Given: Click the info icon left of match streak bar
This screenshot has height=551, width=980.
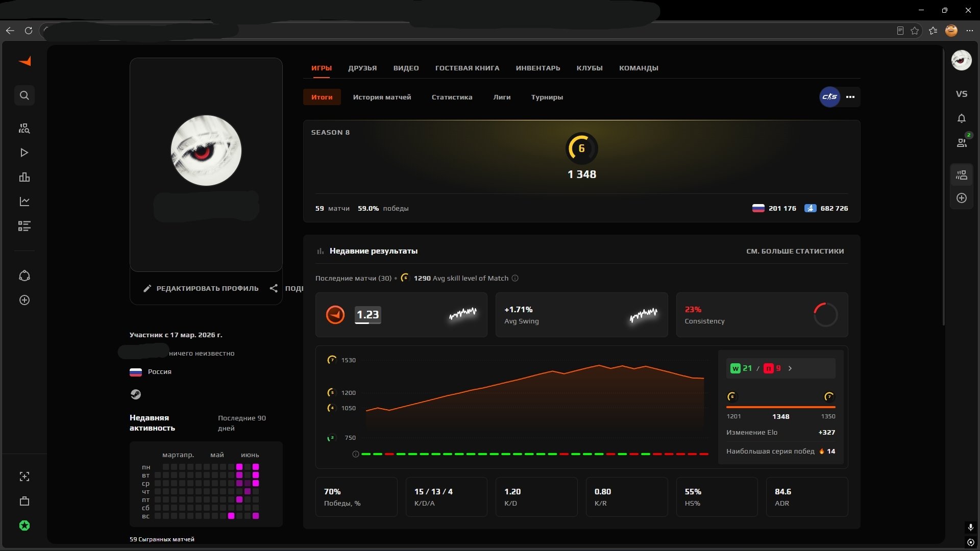Looking at the screenshot, I should [x=356, y=454].
